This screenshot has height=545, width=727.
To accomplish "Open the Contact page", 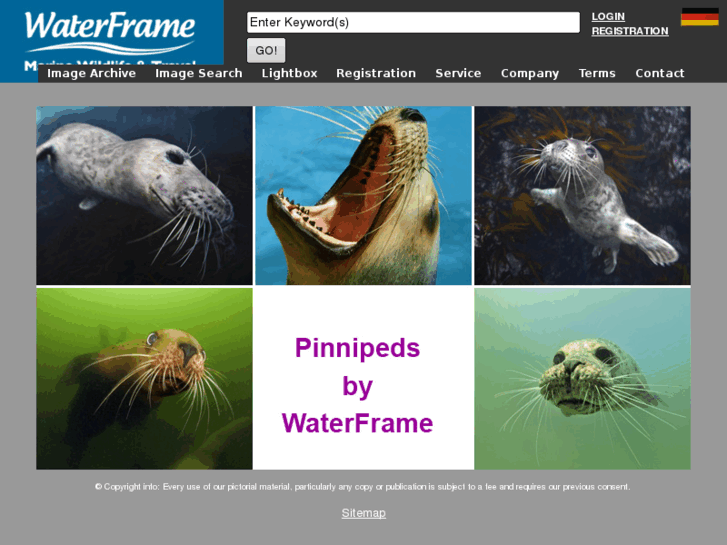I will [660, 73].
